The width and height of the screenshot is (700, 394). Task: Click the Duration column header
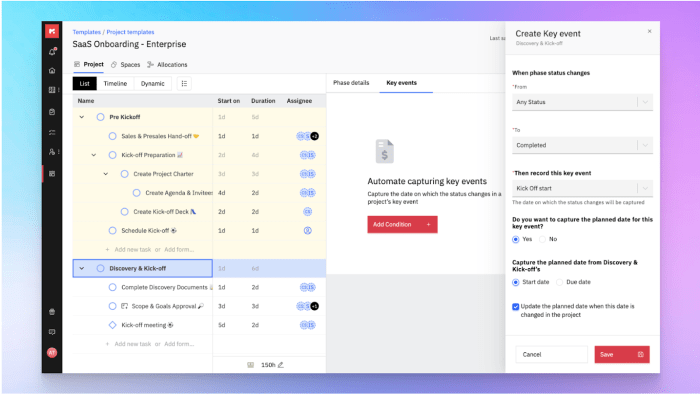tap(263, 101)
